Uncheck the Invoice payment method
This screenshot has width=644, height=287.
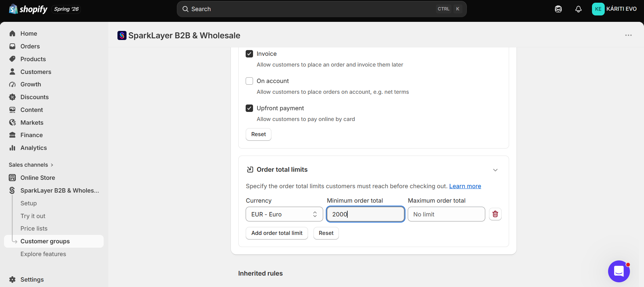pos(249,54)
